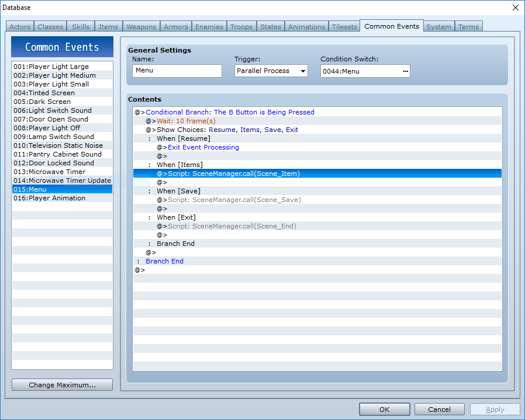Viewport: 525px width, 420px height.
Task: Select the Show Choices command line
Action: pos(317,130)
